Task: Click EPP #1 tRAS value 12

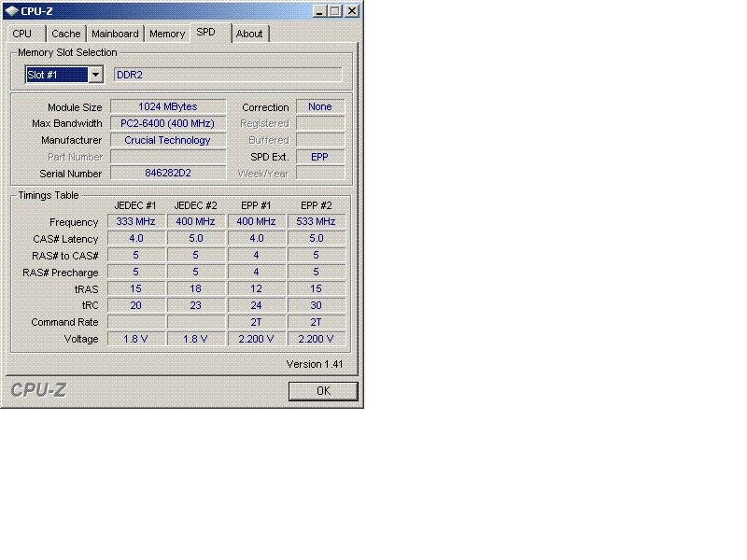Action: (x=256, y=288)
